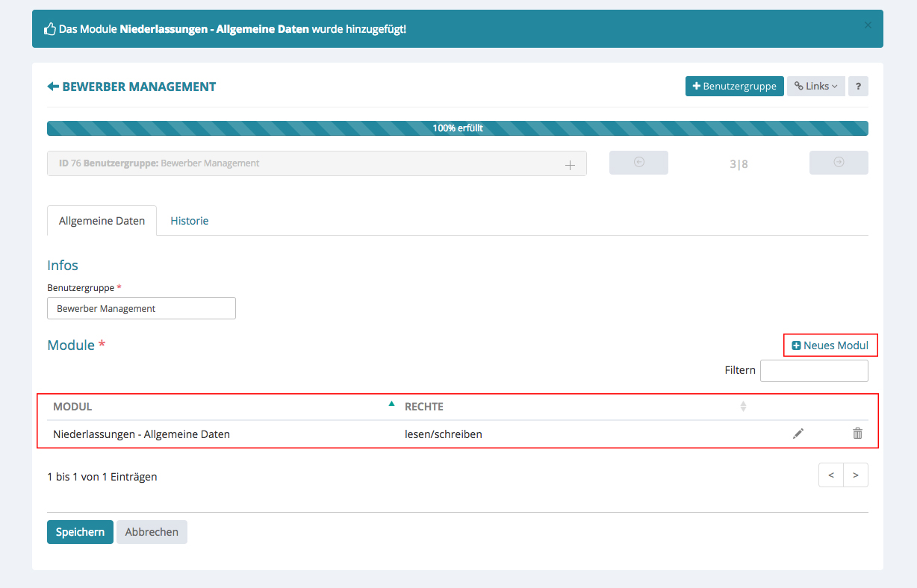Open help with the question mark button
917x588 pixels.
pos(858,87)
